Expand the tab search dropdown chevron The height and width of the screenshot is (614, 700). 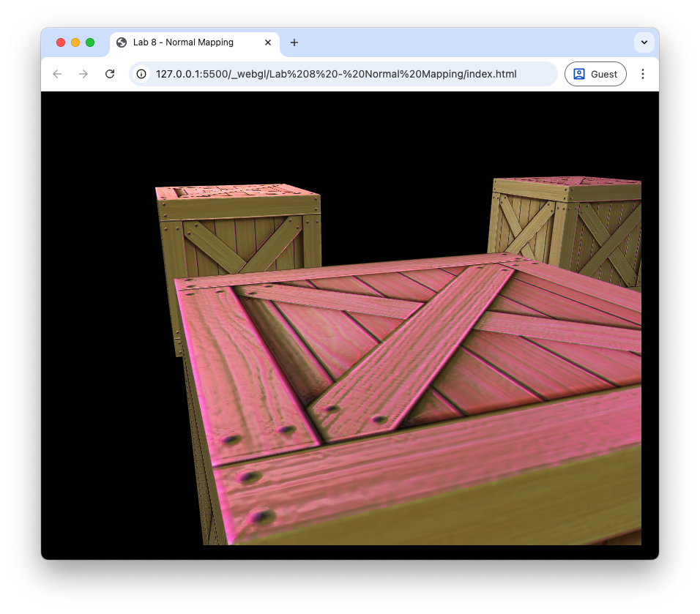pos(644,42)
